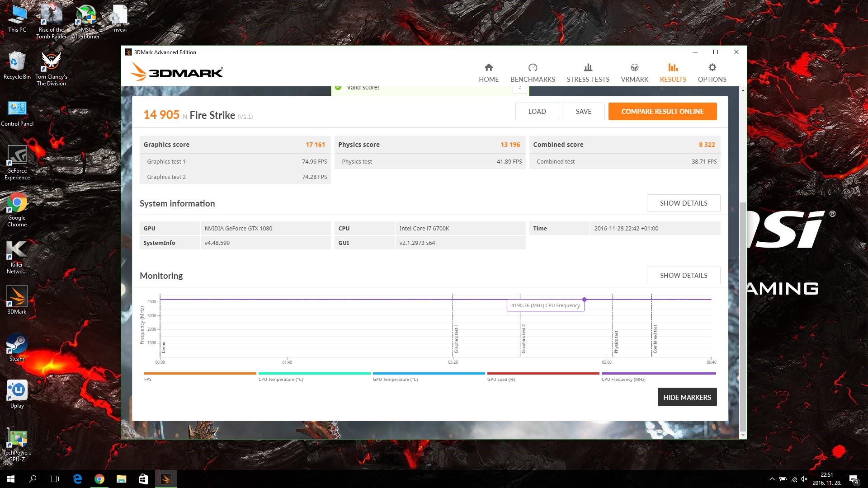The height and width of the screenshot is (488, 868).
Task: Switch to the STRESS TESTS tab
Action: pos(588,73)
